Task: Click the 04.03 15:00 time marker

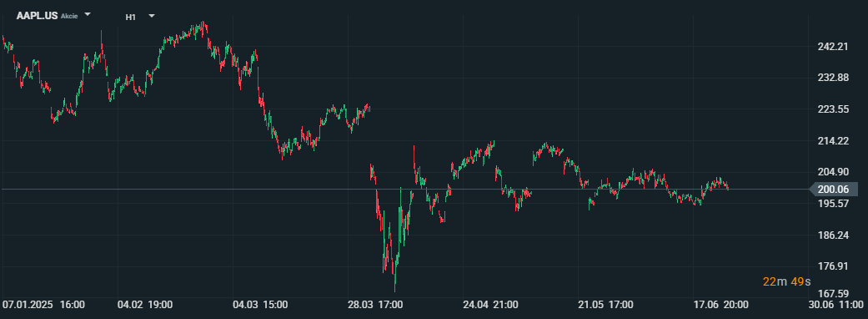Action: point(260,305)
